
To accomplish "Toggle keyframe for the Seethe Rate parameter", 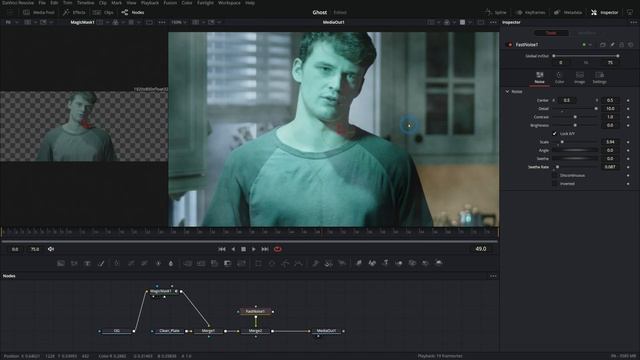I will point(628,167).
